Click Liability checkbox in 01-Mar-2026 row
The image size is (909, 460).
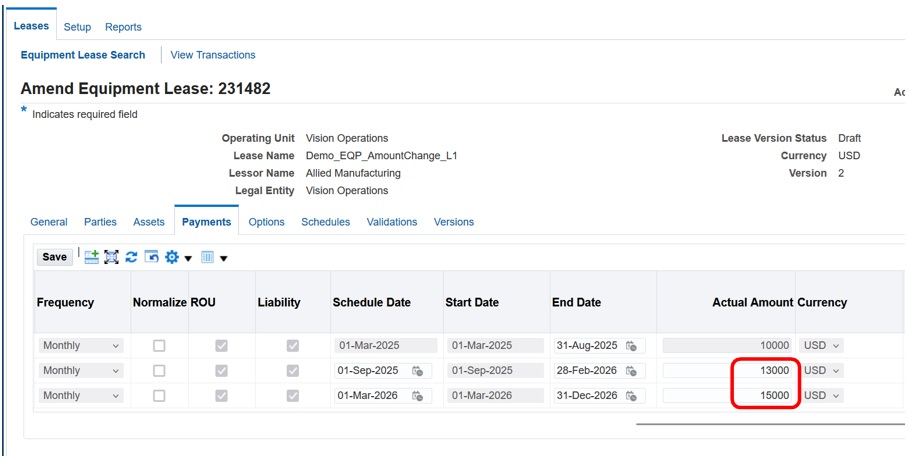pos(293,396)
